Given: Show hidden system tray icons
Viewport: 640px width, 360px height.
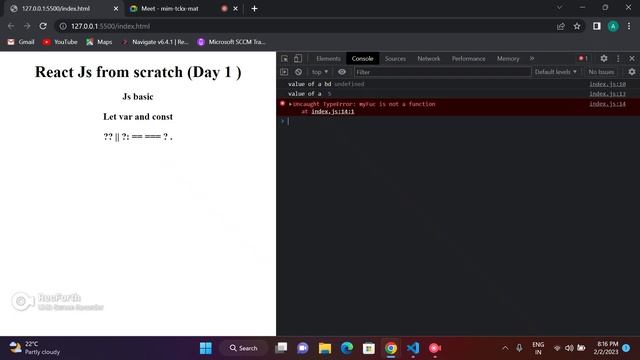Looking at the screenshot, I should (505, 348).
